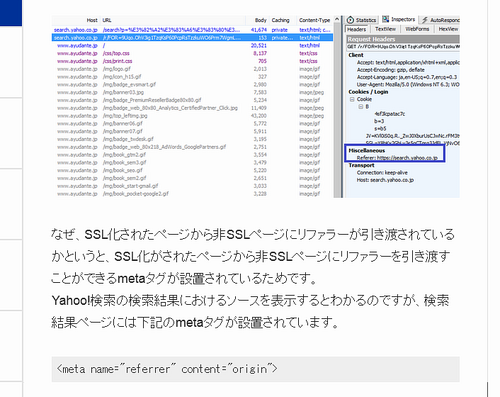Select the cookie value b=3

(379, 121)
